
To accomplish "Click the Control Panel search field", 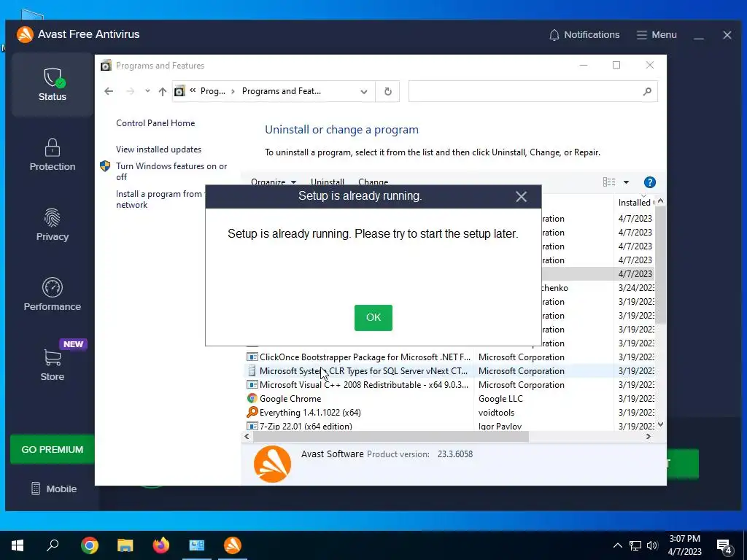I will [533, 91].
